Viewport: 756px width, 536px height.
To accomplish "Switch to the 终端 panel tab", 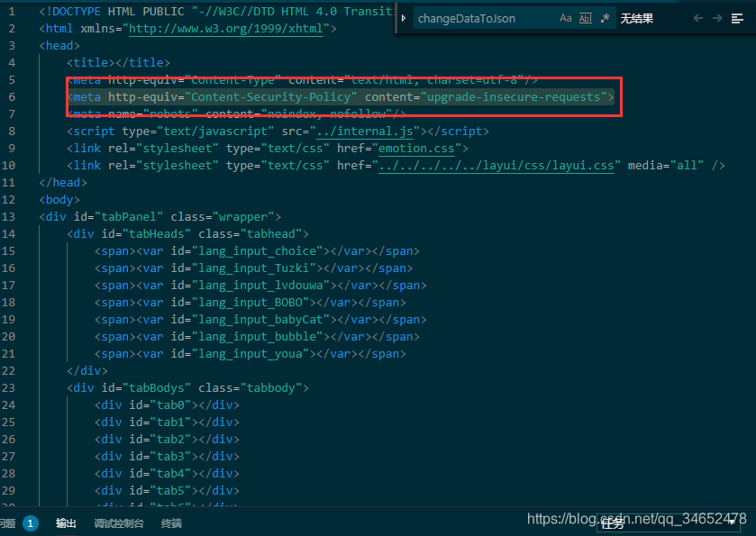I will point(171,523).
